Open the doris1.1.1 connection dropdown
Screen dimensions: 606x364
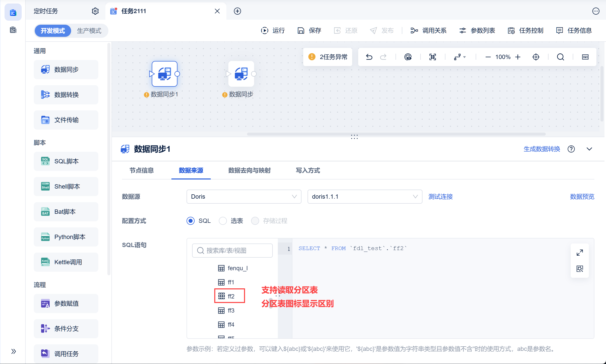[365, 197]
